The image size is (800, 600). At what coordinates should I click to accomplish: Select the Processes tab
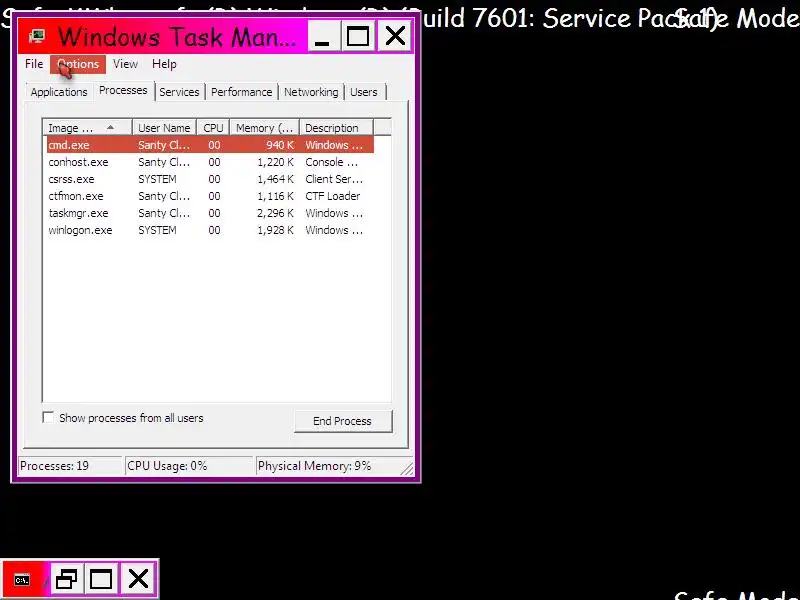pyautogui.click(x=123, y=90)
